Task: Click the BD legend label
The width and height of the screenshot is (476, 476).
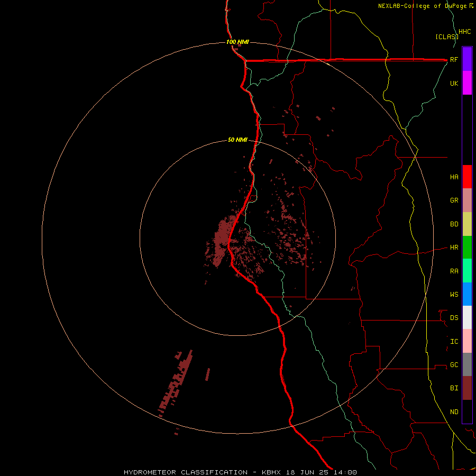Action: pos(454,224)
